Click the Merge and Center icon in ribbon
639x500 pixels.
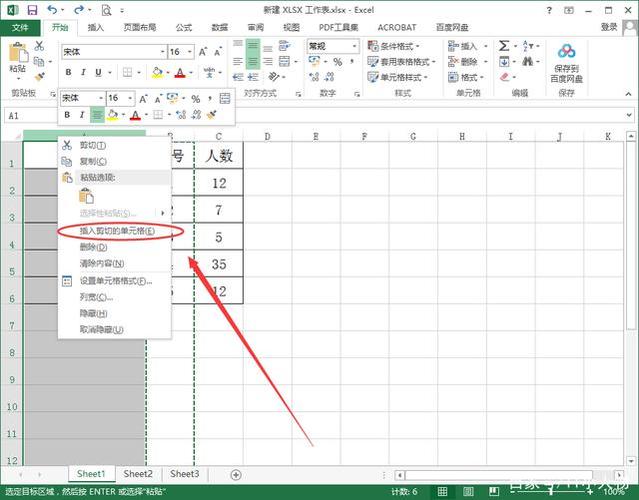tap(284, 62)
